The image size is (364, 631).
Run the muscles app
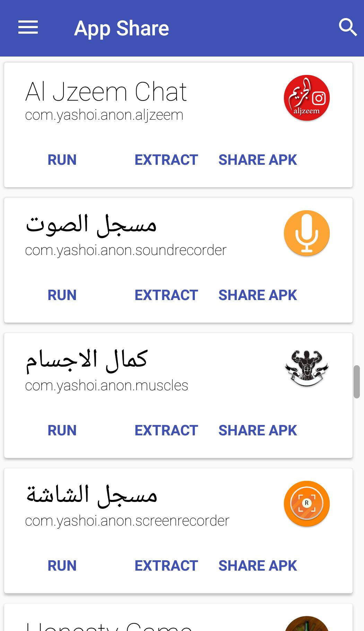click(x=62, y=430)
